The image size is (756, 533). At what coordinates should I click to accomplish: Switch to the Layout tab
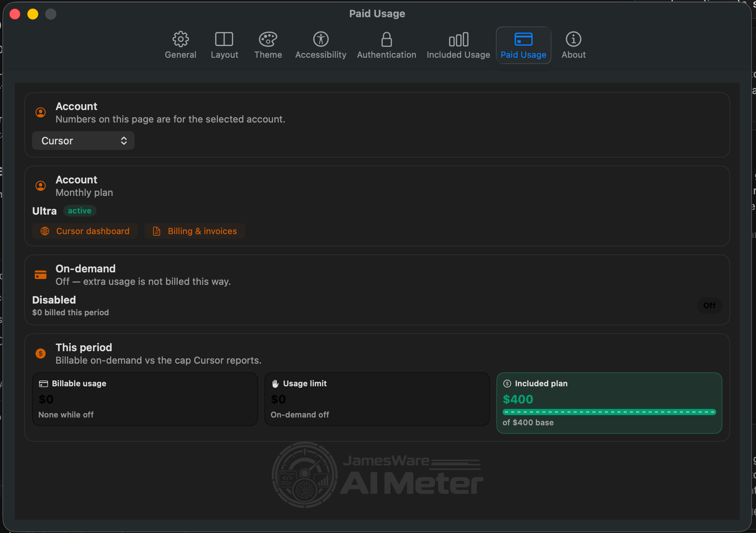(224, 45)
